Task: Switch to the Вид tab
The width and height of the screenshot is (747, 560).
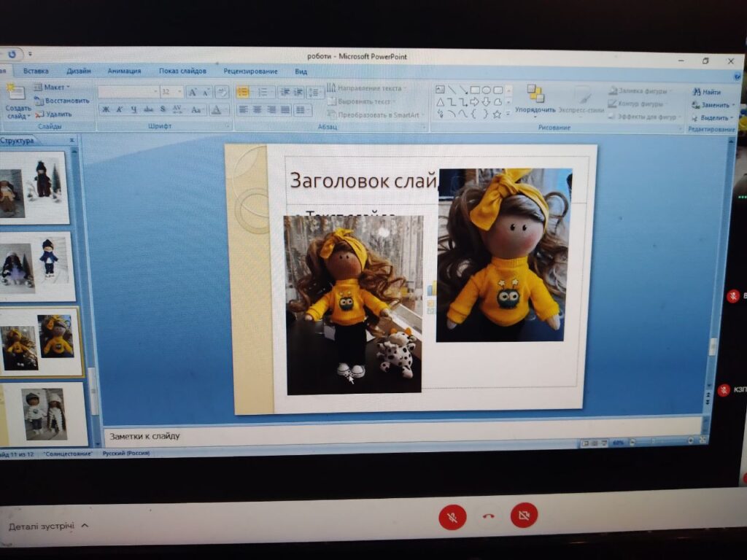Action: (x=301, y=71)
